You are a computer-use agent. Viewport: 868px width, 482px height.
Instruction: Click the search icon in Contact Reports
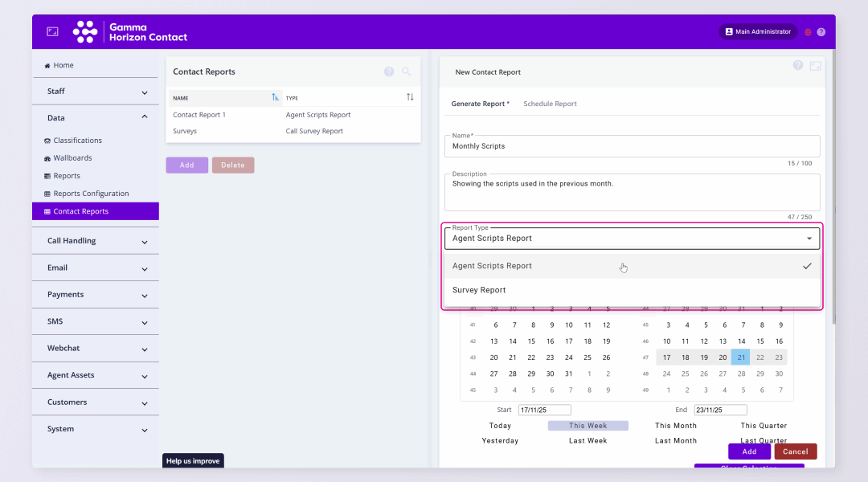[407, 71]
